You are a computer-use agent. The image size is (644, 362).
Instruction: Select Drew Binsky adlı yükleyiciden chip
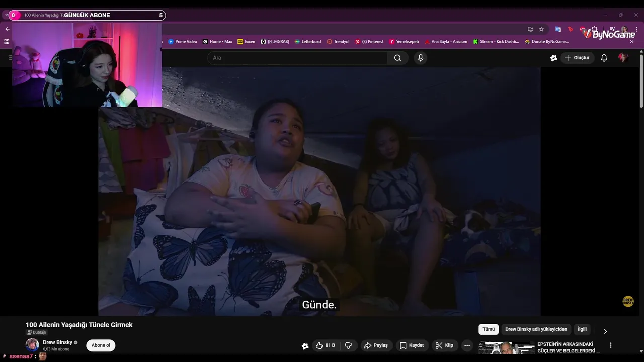tap(536, 329)
